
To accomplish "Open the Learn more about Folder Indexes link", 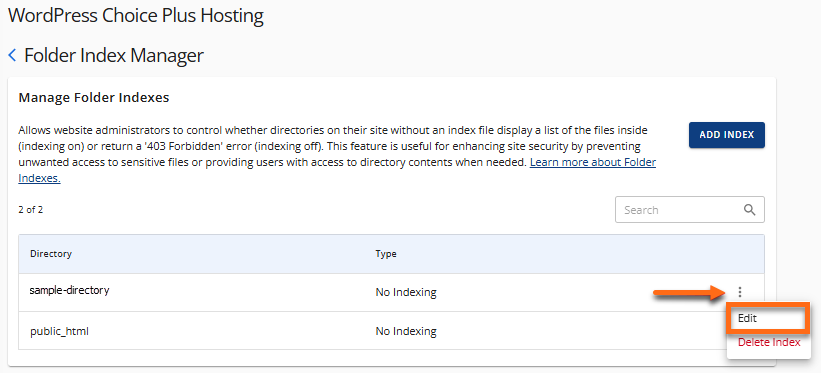I will coord(593,162).
